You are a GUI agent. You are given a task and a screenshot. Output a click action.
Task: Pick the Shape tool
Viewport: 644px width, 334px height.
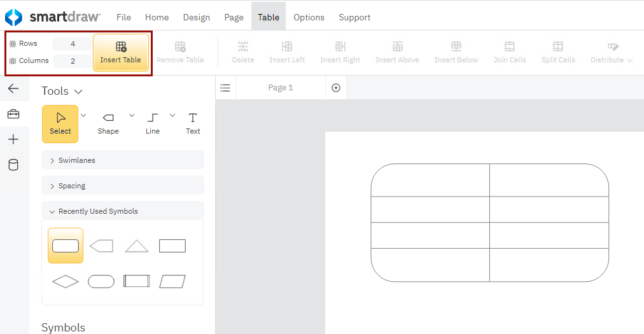point(108,123)
